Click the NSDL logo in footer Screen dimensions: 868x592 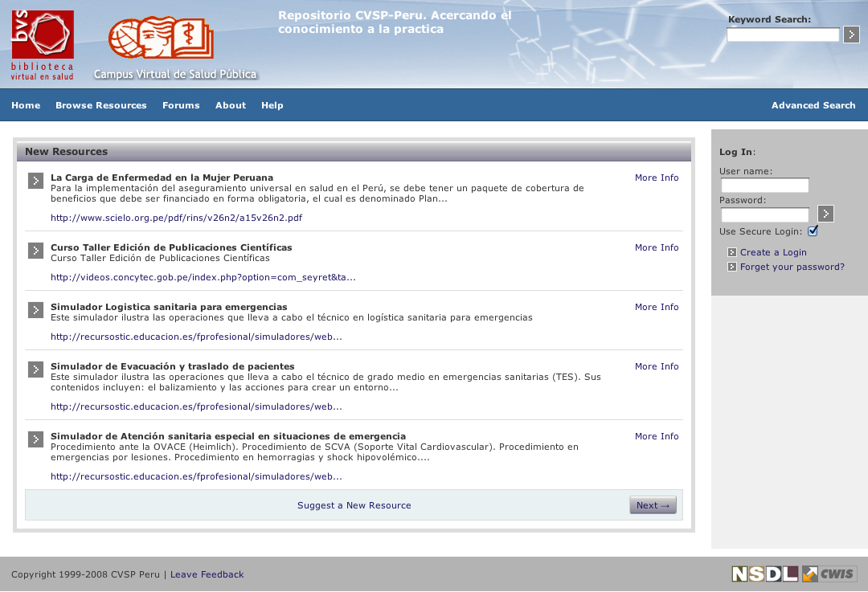coord(764,574)
